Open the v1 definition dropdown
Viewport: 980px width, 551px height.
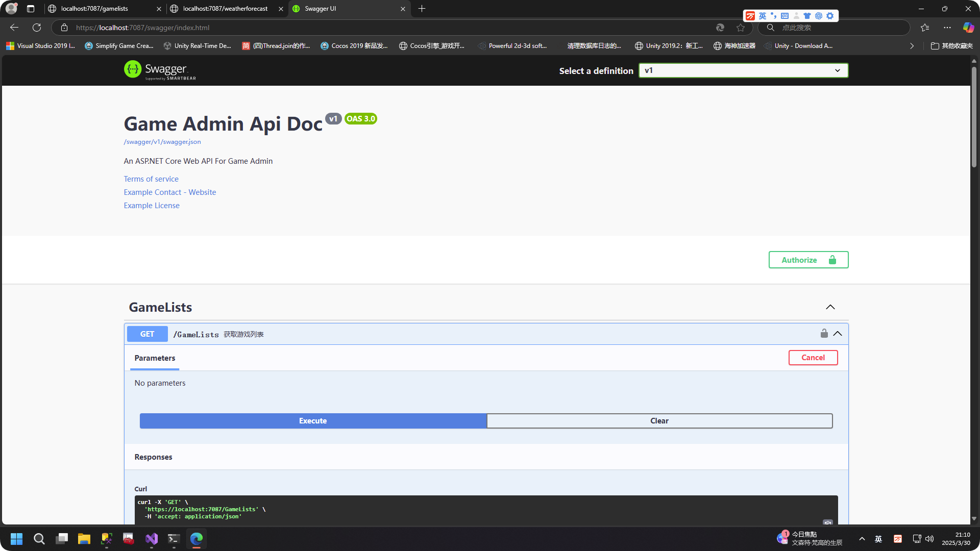[x=743, y=70]
